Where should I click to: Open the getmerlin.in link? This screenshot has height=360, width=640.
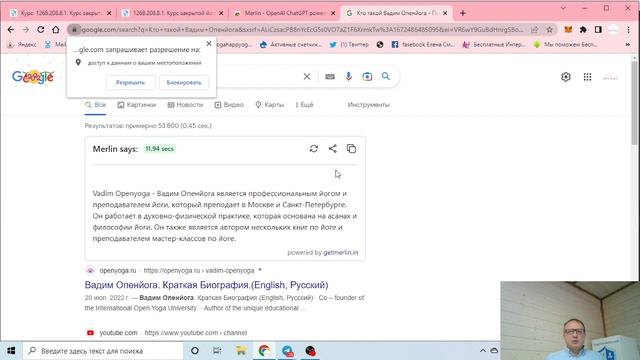click(340, 252)
